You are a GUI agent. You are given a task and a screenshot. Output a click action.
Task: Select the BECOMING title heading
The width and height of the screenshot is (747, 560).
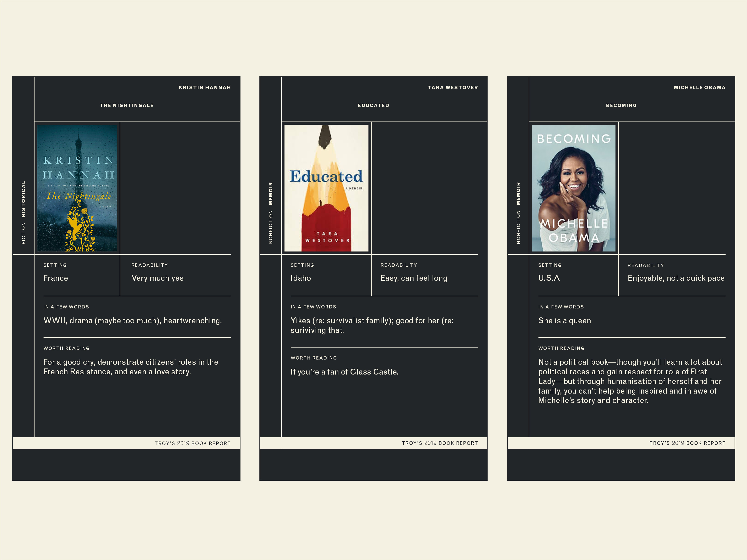click(x=621, y=105)
